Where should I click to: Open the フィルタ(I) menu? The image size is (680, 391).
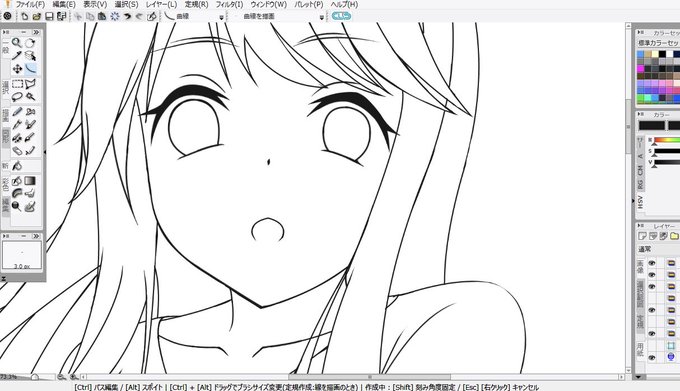(x=229, y=4)
